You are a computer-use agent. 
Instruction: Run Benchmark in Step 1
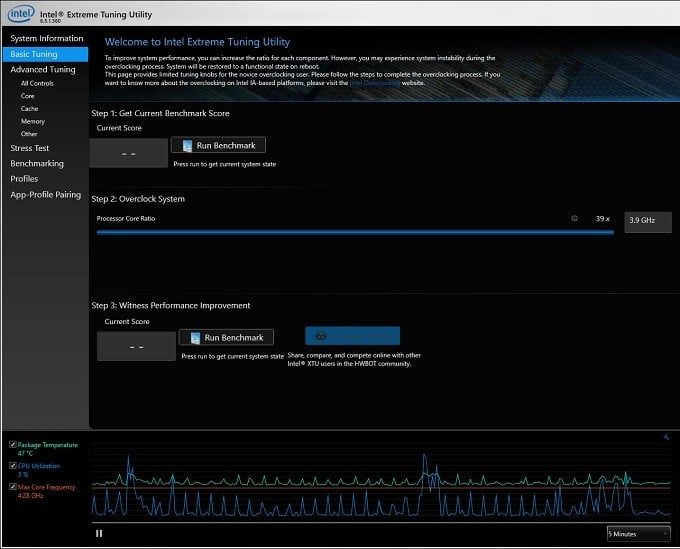click(x=218, y=146)
